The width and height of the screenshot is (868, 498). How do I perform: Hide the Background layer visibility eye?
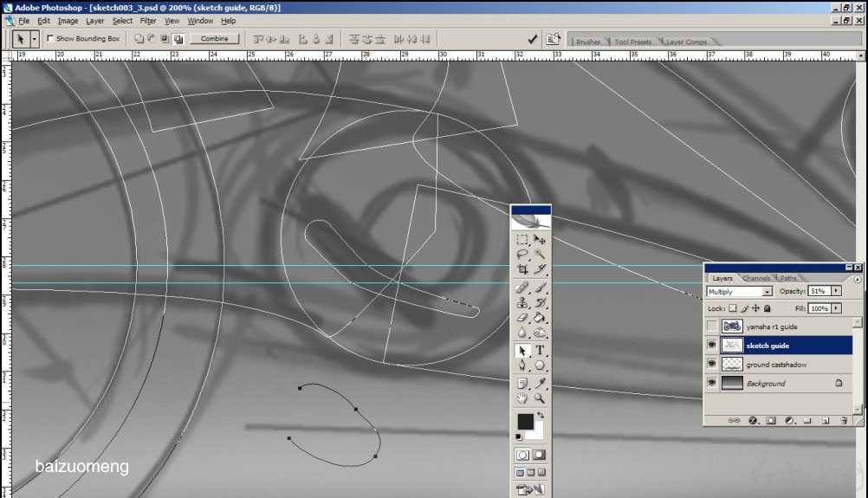click(x=712, y=384)
